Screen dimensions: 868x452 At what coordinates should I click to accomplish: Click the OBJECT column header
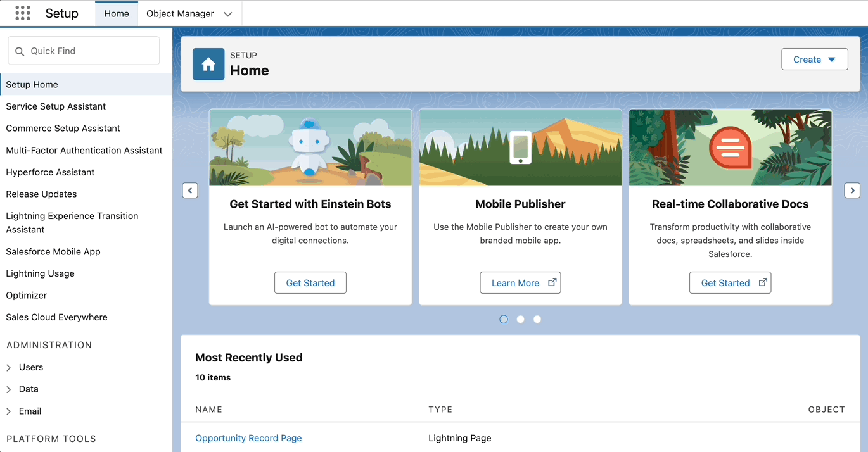pos(826,410)
